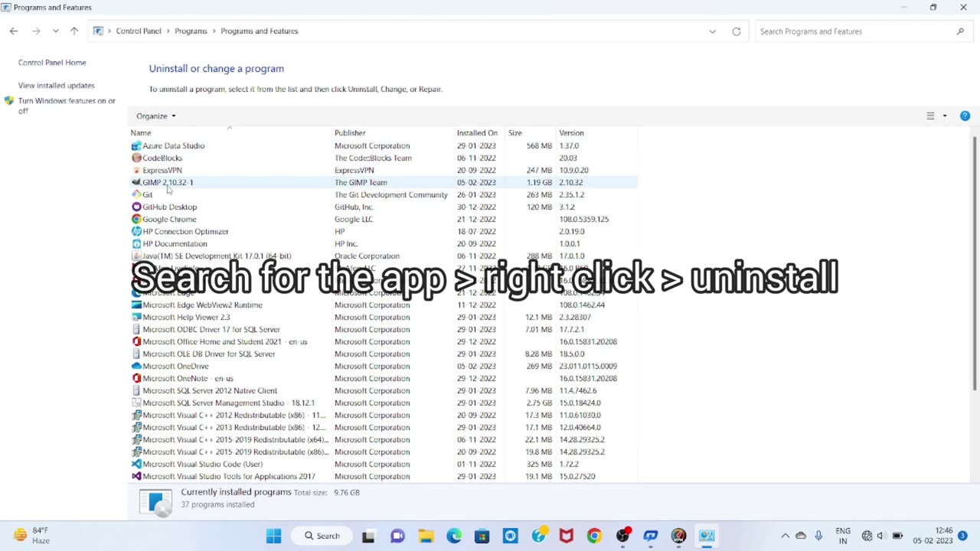Click the Git program icon
Image resolution: width=980 pixels, height=551 pixels.
tap(136, 194)
